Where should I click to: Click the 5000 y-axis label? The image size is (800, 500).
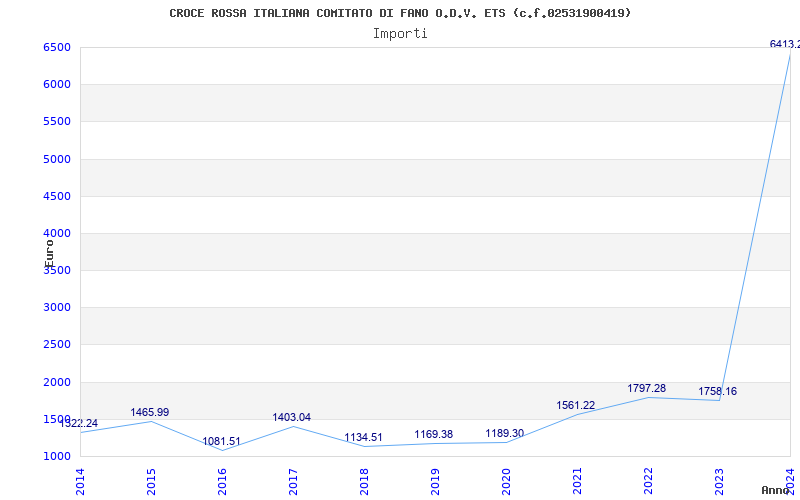(57, 159)
